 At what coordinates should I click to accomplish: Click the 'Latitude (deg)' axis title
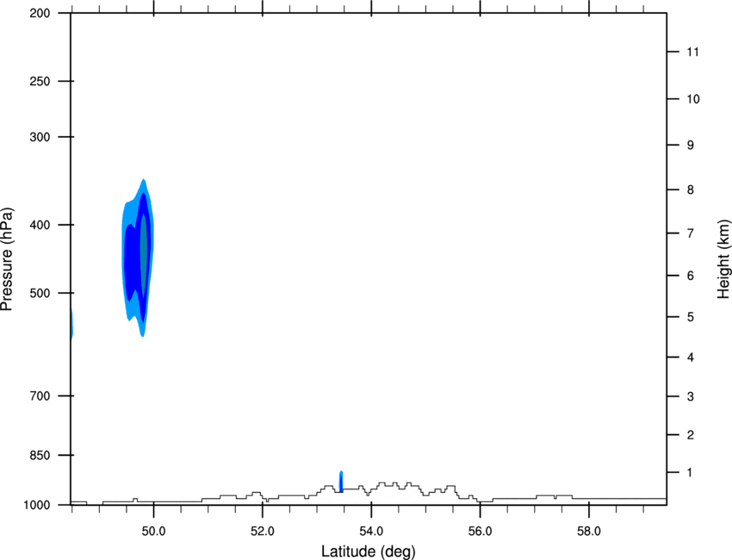click(369, 551)
